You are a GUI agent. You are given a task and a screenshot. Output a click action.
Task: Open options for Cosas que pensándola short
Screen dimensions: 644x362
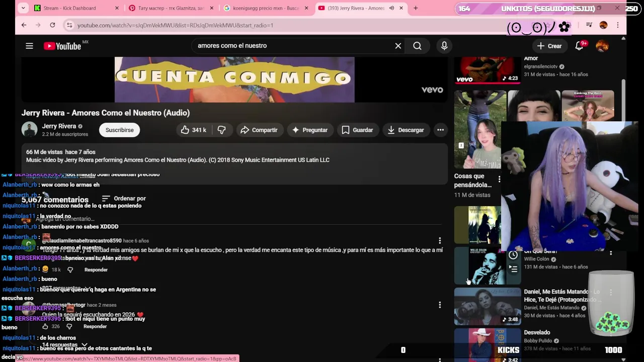499,179
